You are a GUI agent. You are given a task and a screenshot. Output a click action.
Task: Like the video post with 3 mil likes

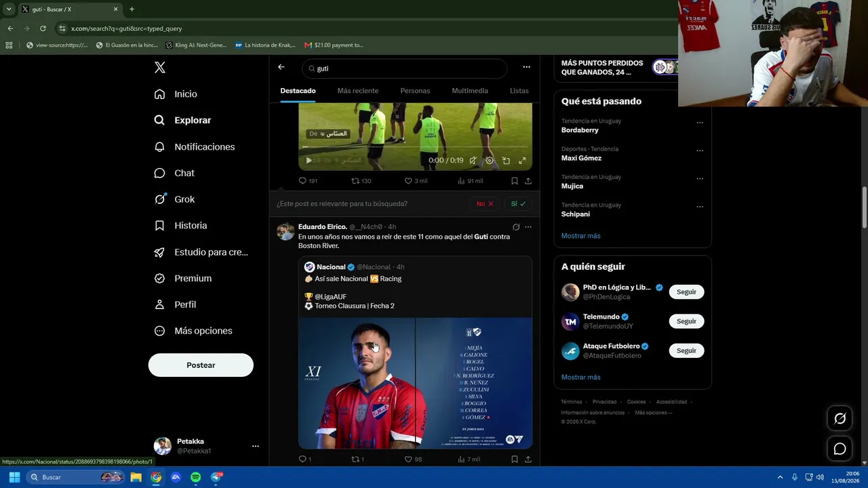[x=416, y=181]
